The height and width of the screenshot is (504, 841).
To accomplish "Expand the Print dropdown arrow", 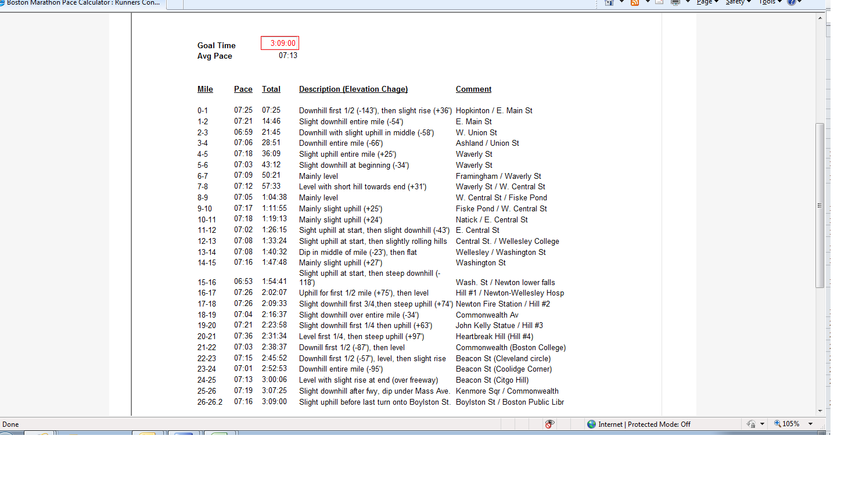I will click(x=688, y=2).
